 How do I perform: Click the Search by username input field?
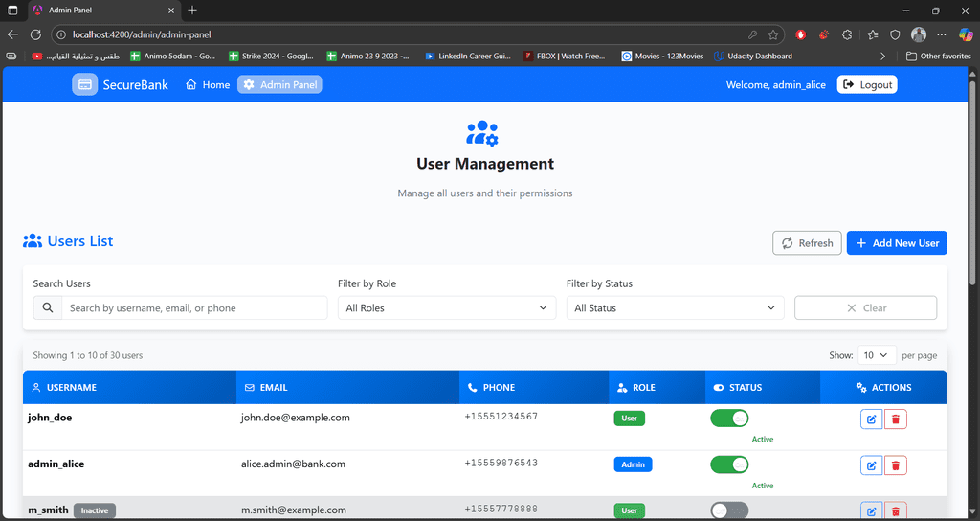194,308
